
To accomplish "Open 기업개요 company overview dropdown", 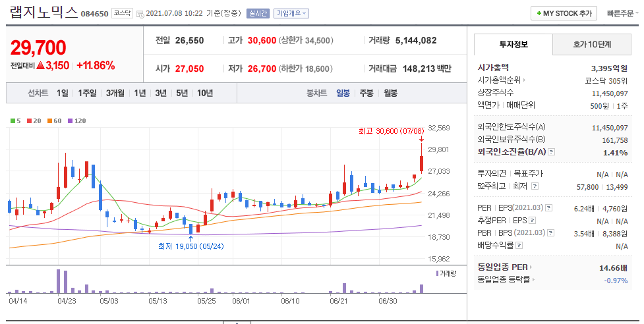I will coord(291,14).
